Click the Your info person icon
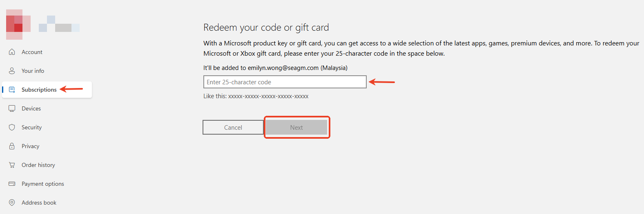Screen dimensions: 644x214 12,71
